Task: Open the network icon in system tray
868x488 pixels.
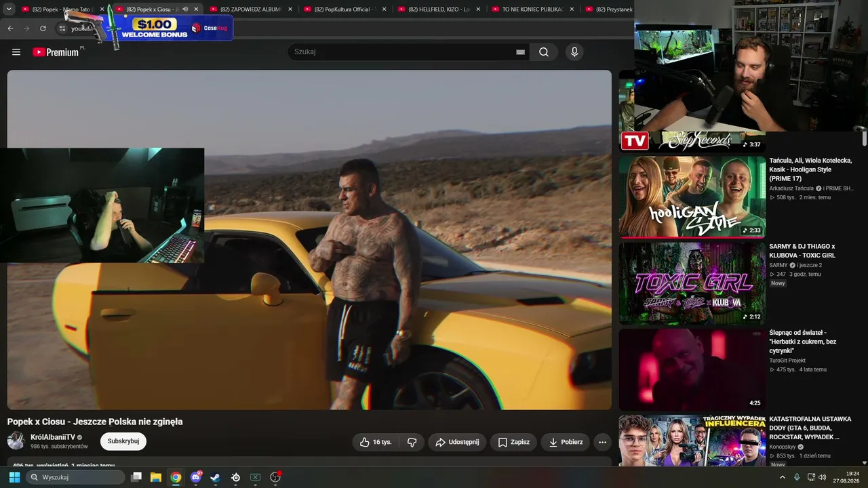Action: pyautogui.click(x=811, y=477)
